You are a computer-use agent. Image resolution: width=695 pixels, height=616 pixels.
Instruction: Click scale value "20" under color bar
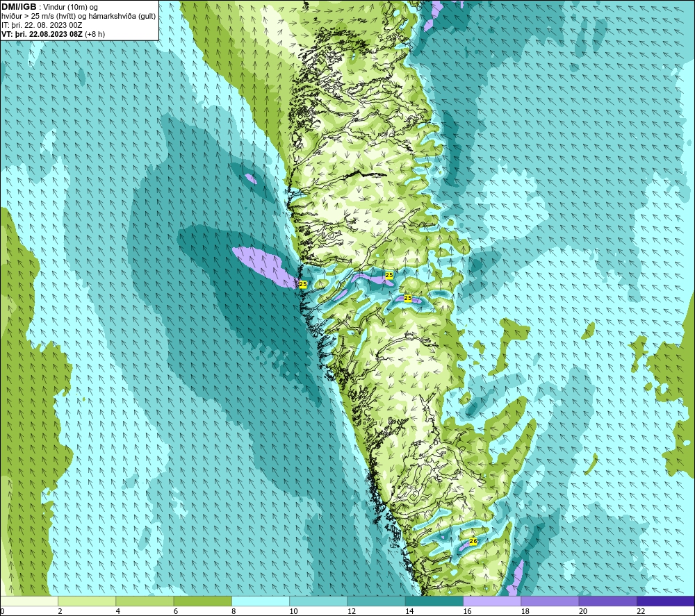[x=583, y=611]
